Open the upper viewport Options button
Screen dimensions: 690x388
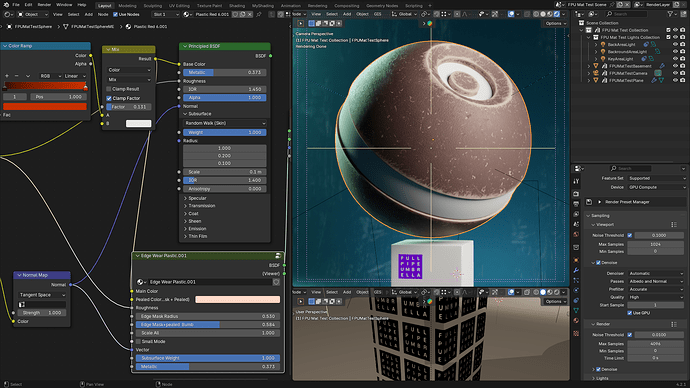554,23
